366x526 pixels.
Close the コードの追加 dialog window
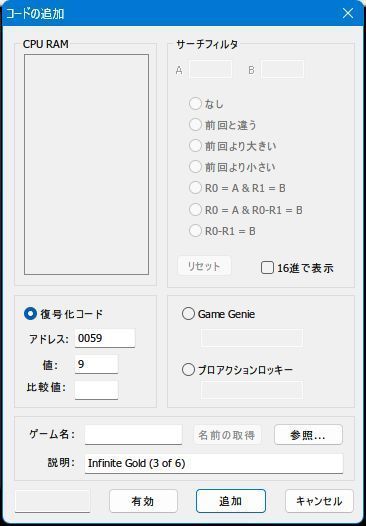[x=348, y=13]
